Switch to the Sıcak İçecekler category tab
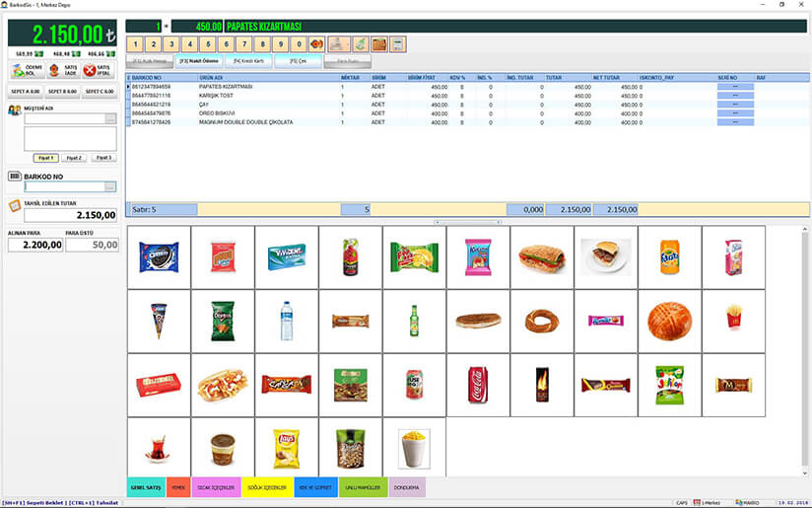Viewport: 812px width, 508px height. click(210, 487)
